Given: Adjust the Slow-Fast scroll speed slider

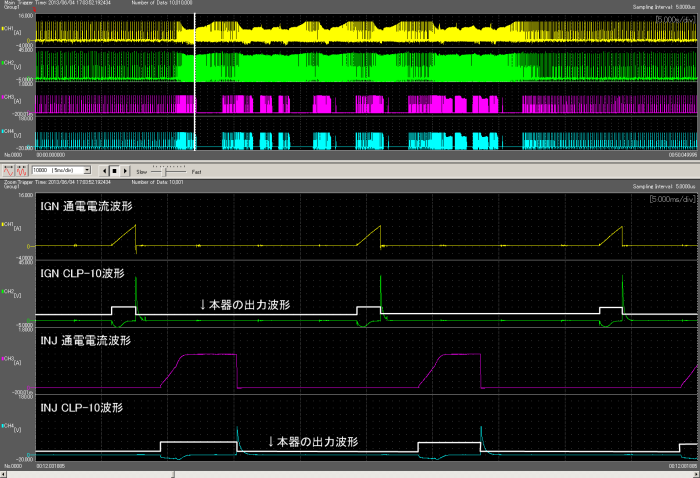Looking at the screenshot, I should [x=164, y=171].
